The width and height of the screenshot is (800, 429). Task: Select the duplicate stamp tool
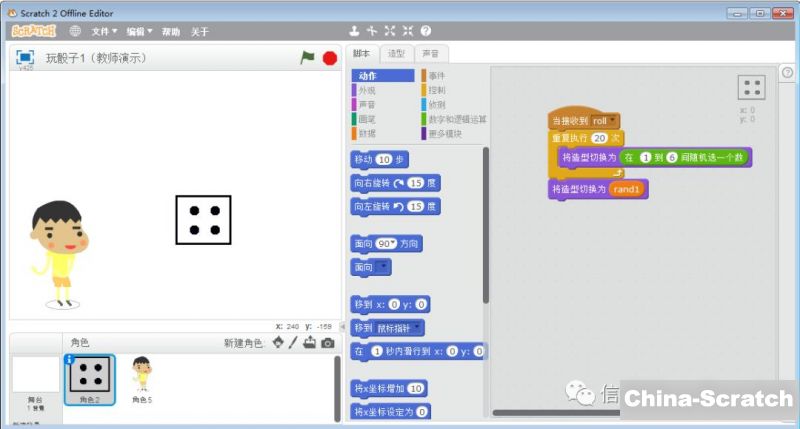[x=354, y=31]
